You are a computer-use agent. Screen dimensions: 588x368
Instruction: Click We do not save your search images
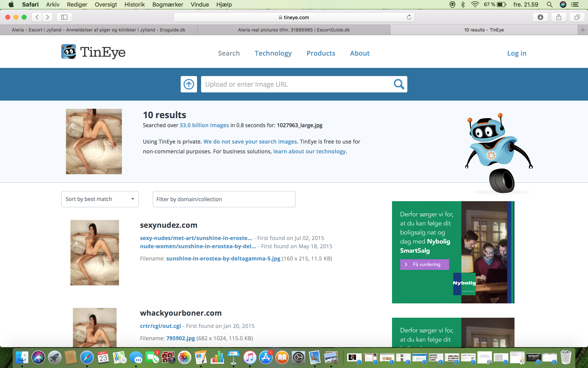coord(250,142)
